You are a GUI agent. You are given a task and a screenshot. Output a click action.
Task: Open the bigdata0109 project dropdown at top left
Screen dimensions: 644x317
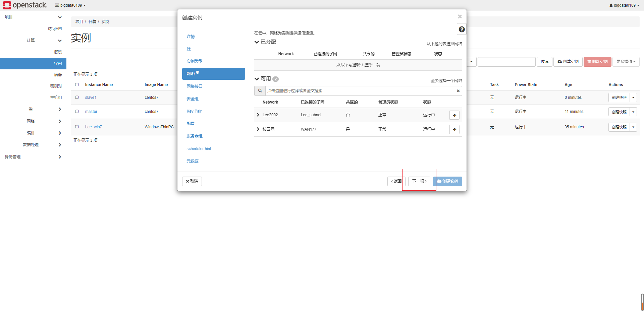[70, 5]
